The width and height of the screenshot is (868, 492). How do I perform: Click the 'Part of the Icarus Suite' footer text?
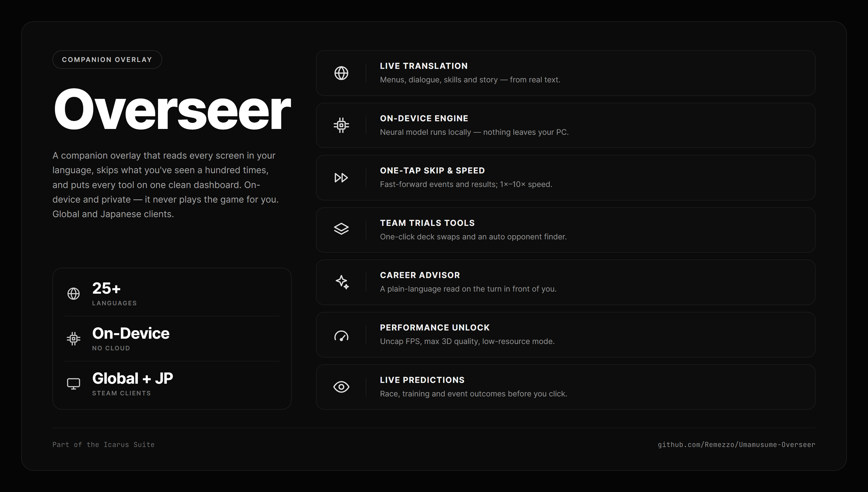pyautogui.click(x=103, y=445)
